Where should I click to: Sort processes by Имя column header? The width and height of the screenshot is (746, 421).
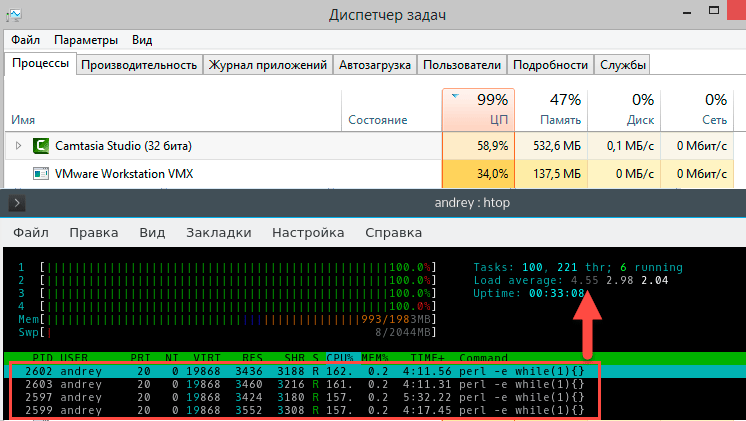click(x=173, y=110)
